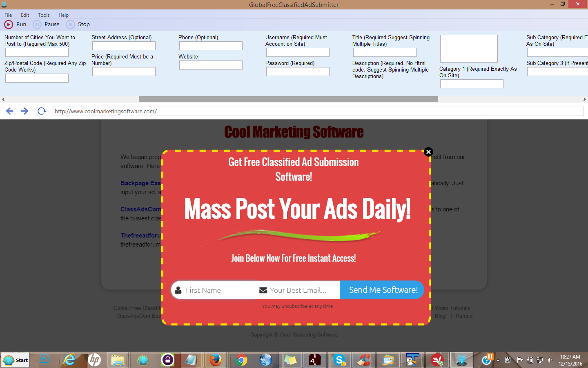Reload page with refresh icon
588x368 pixels.
pos(41,111)
